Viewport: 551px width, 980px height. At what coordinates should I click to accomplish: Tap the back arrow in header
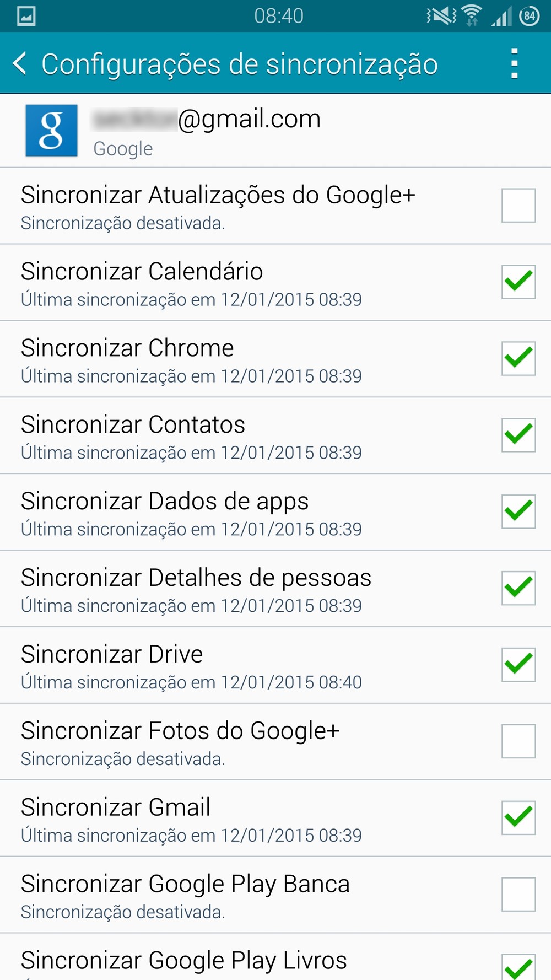coord(20,63)
